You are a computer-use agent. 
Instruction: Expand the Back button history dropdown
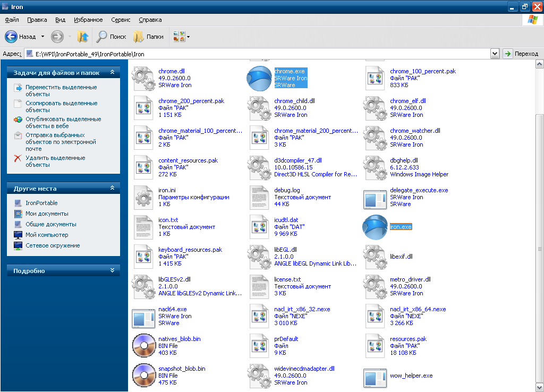pyautogui.click(x=43, y=37)
